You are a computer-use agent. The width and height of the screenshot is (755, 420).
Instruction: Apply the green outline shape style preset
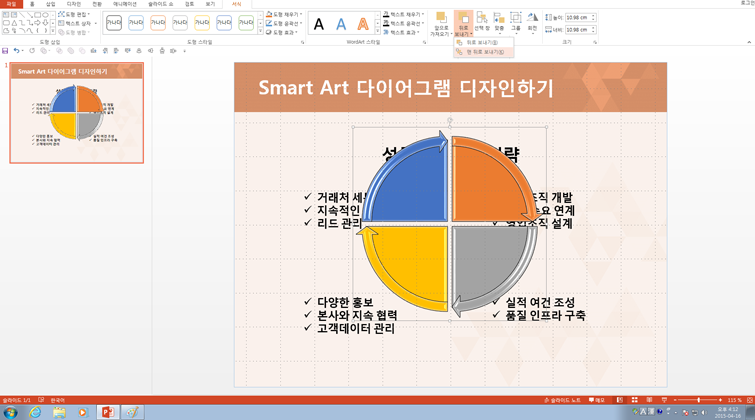pyautogui.click(x=246, y=23)
